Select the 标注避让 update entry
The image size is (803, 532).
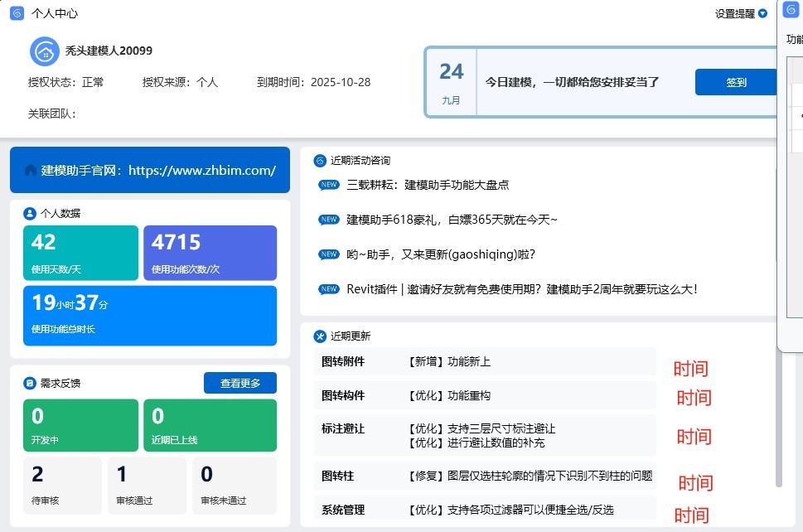point(485,435)
